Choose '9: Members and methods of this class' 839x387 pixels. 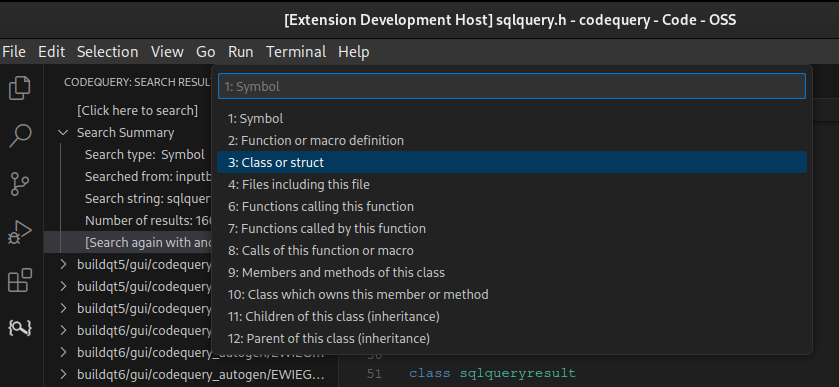click(512, 272)
